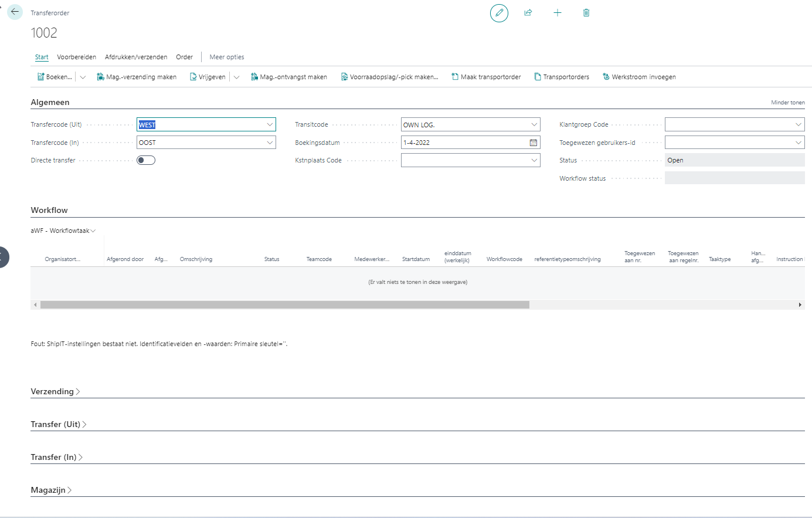Open the Kstnplaats Code dropdown
Screen dimensions: 812x518
pyautogui.click(x=534, y=160)
